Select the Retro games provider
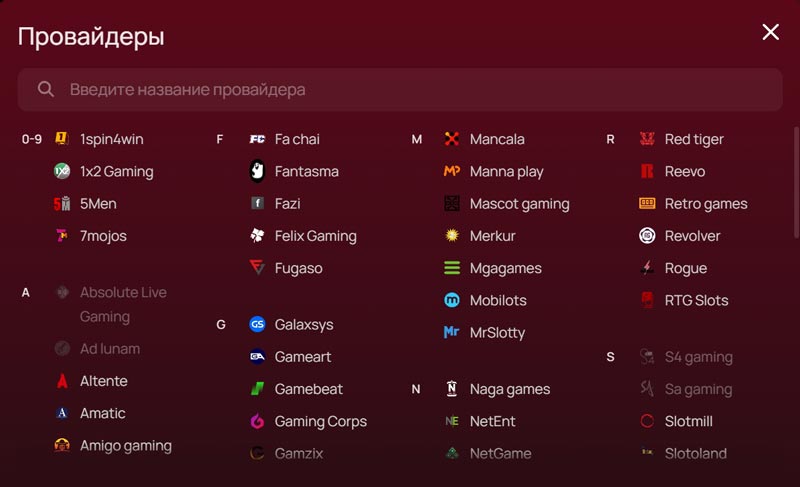This screenshot has width=800, height=487. point(705,204)
